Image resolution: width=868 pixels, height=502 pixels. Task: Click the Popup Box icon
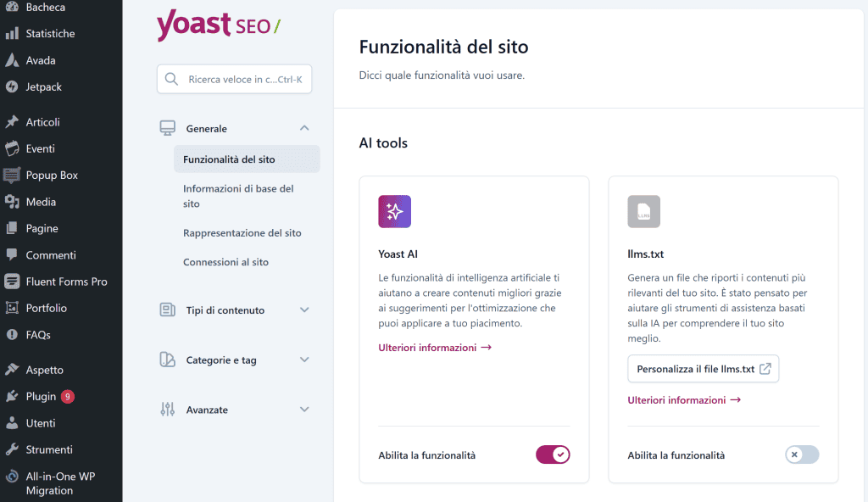click(12, 175)
